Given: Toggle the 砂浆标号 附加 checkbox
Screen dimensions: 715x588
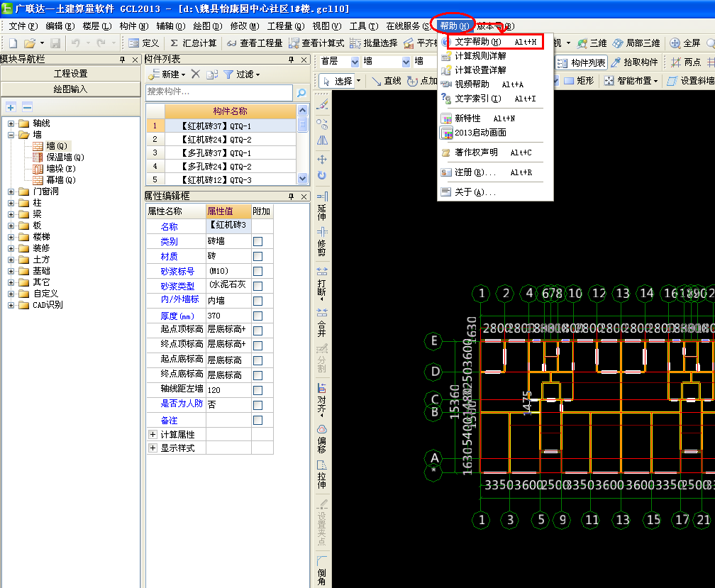Looking at the screenshot, I should tap(257, 271).
